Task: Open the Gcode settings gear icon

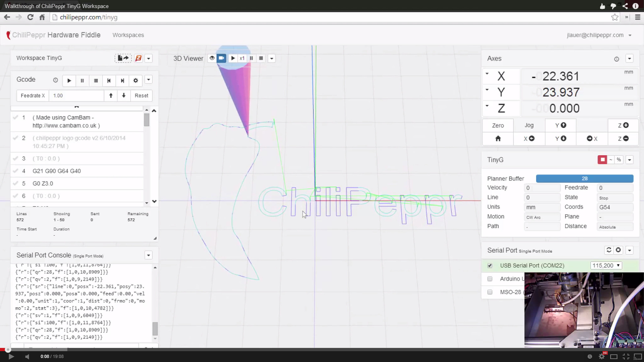Action: click(135, 80)
